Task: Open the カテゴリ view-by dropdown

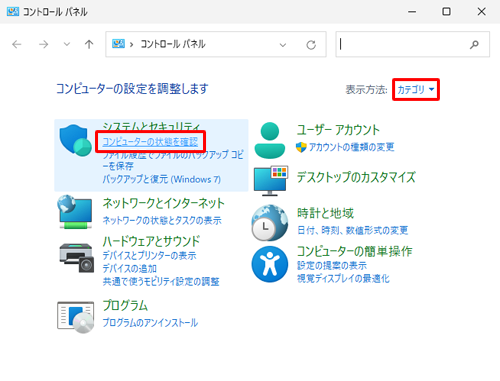Action: coord(416,89)
